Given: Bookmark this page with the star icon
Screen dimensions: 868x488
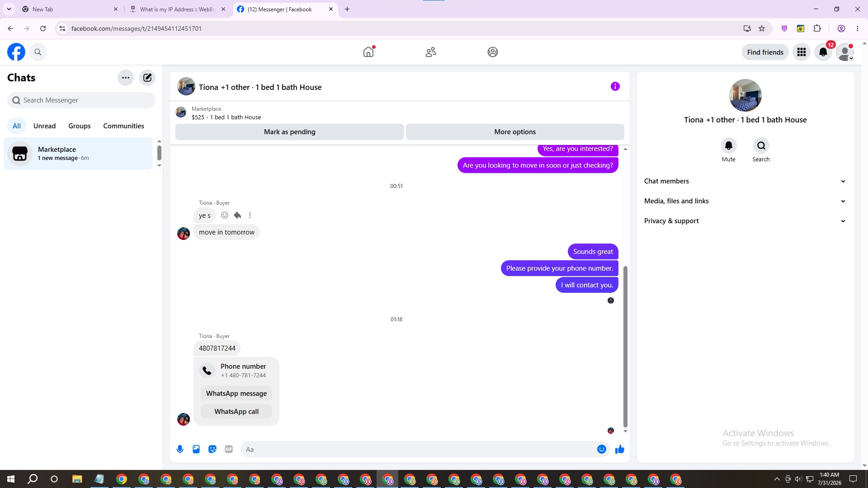Looking at the screenshot, I should 762,28.
